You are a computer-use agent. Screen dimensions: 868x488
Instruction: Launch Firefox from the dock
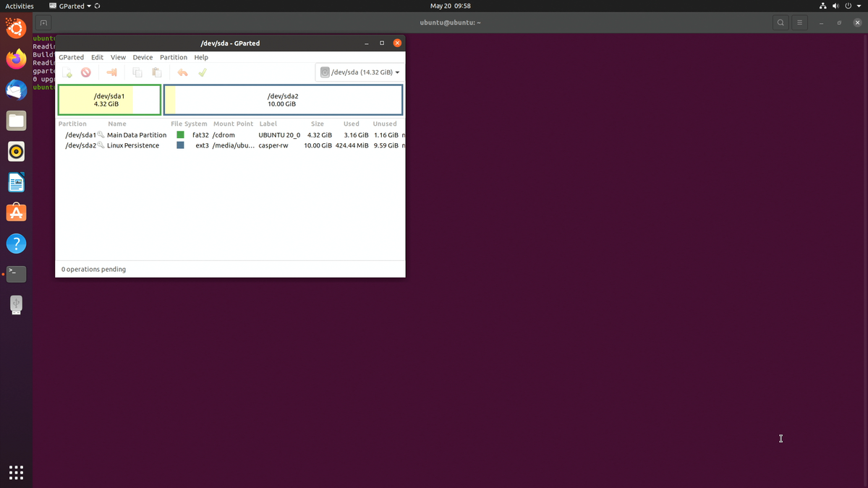click(x=16, y=59)
